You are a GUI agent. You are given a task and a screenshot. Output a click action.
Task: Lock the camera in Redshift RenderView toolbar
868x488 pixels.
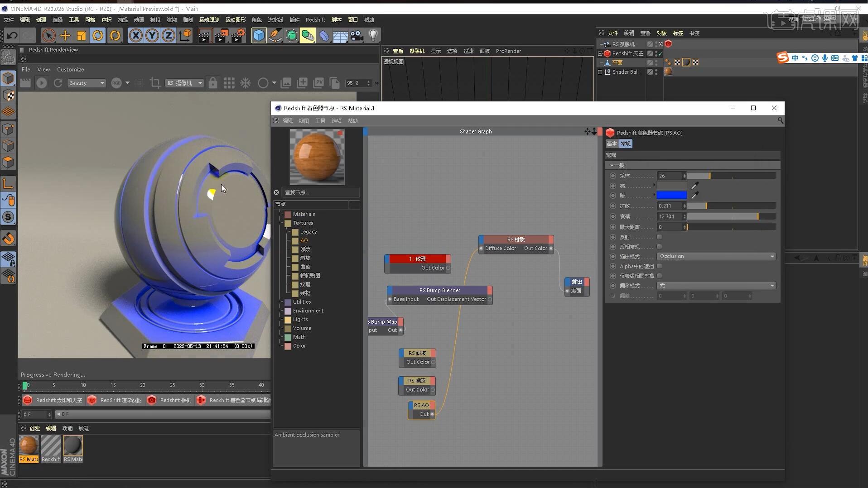(212, 83)
